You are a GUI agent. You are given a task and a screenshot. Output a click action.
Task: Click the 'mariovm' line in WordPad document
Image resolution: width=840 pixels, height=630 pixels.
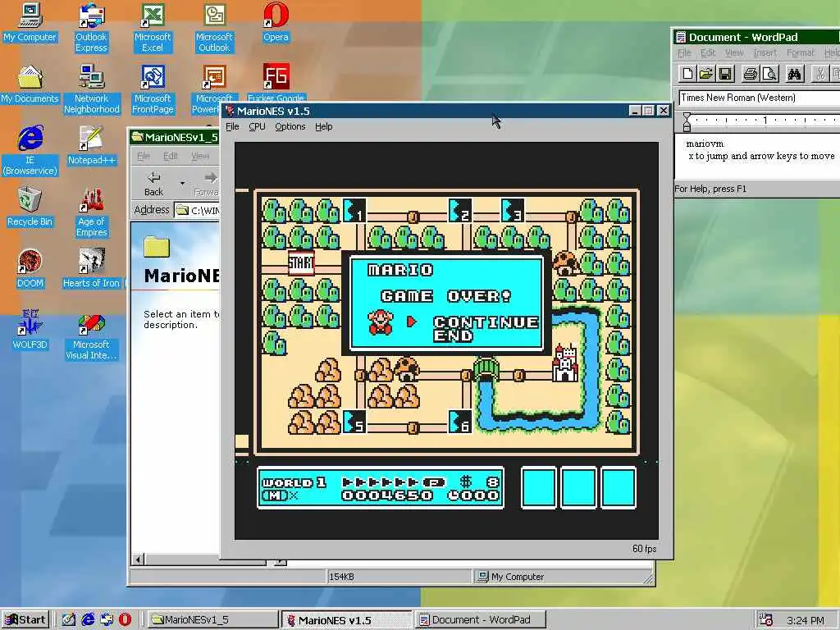click(x=705, y=144)
